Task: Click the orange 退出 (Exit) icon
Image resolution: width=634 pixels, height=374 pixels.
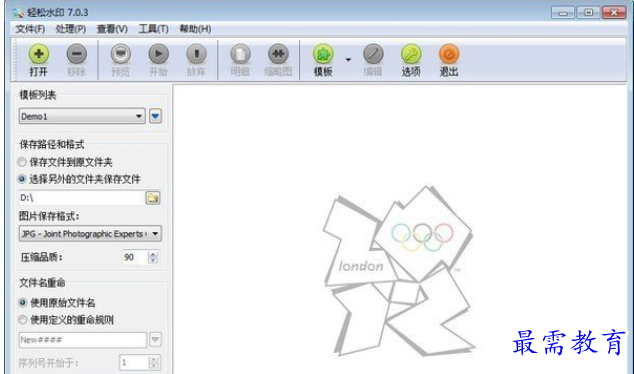Action: click(x=449, y=54)
